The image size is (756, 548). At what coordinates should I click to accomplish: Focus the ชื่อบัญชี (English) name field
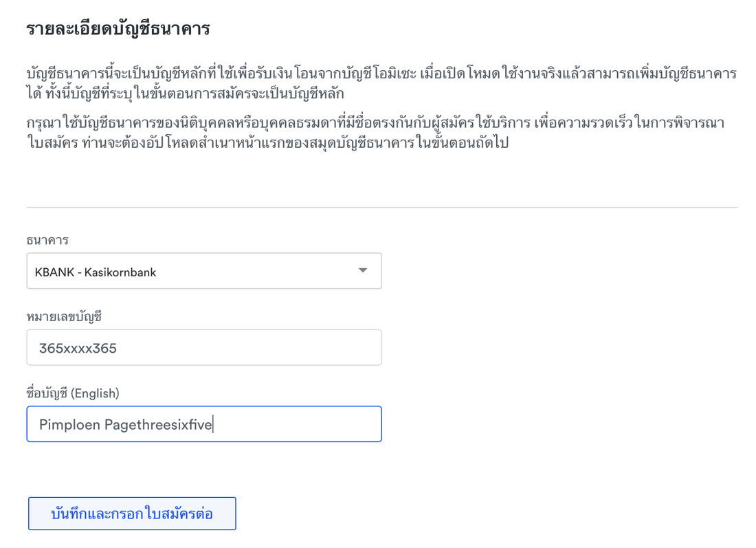coord(204,424)
